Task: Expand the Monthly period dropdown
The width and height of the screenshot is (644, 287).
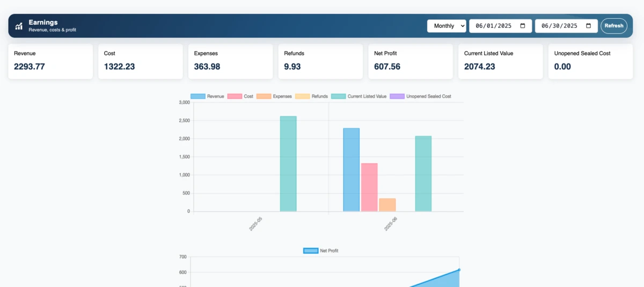Action: [446, 26]
